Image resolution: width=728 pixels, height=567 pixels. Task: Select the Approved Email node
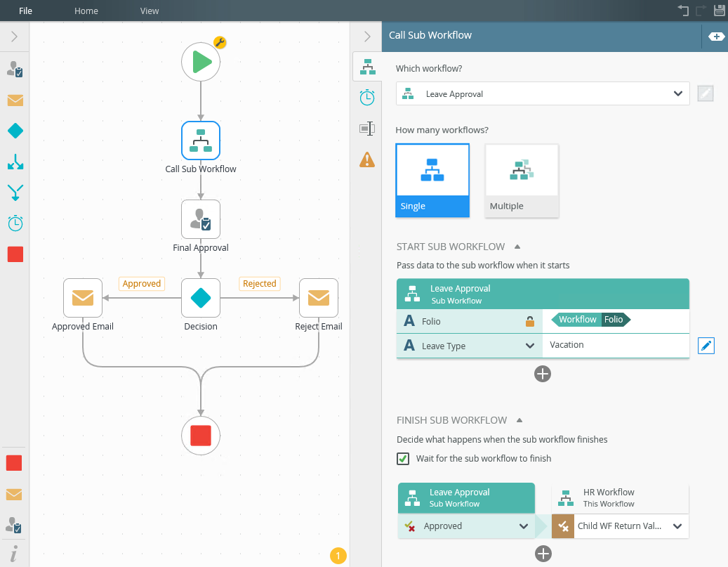pyautogui.click(x=83, y=298)
